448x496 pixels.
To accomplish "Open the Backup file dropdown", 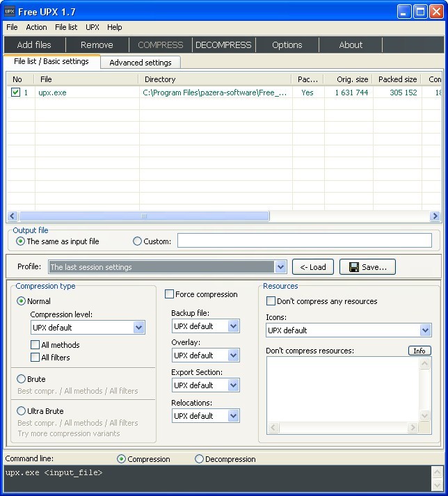I will pos(233,326).
